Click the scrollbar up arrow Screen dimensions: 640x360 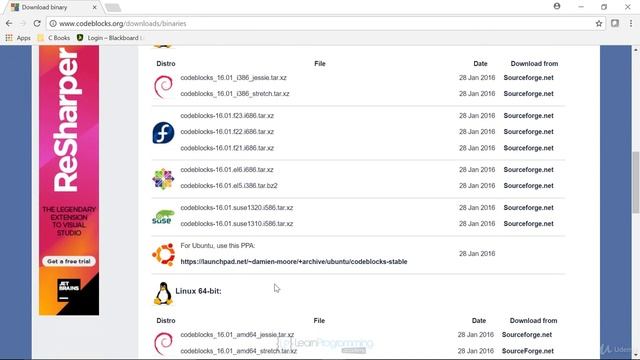(636, 49)
